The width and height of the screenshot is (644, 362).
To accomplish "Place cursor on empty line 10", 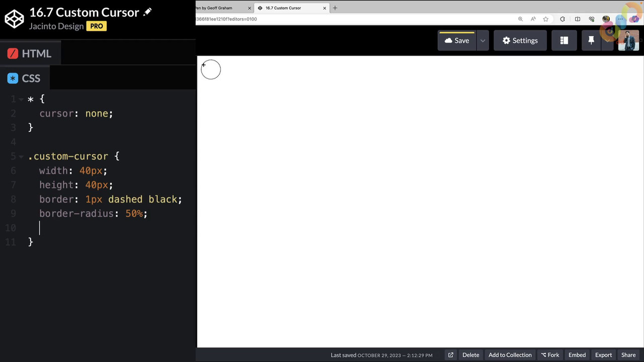I will click(111, 228).
